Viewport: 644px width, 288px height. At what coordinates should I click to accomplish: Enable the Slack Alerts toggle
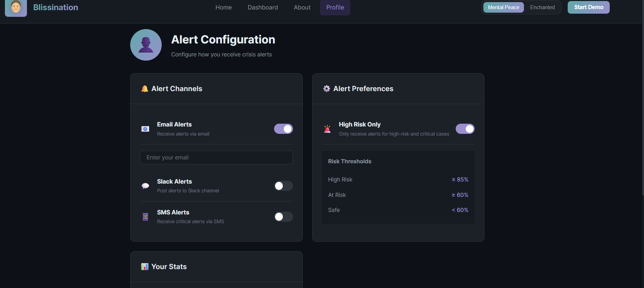tap(283, 186)
